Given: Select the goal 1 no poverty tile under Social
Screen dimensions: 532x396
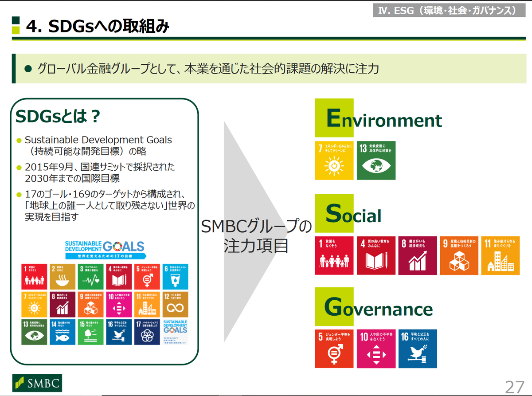Looking at the screenshot, I should (334, 255).
